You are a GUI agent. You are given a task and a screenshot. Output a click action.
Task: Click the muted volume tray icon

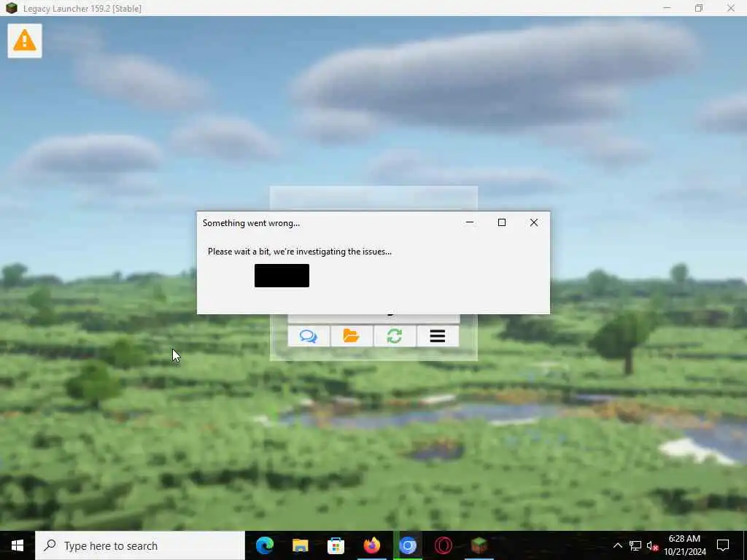coord(652,545)
